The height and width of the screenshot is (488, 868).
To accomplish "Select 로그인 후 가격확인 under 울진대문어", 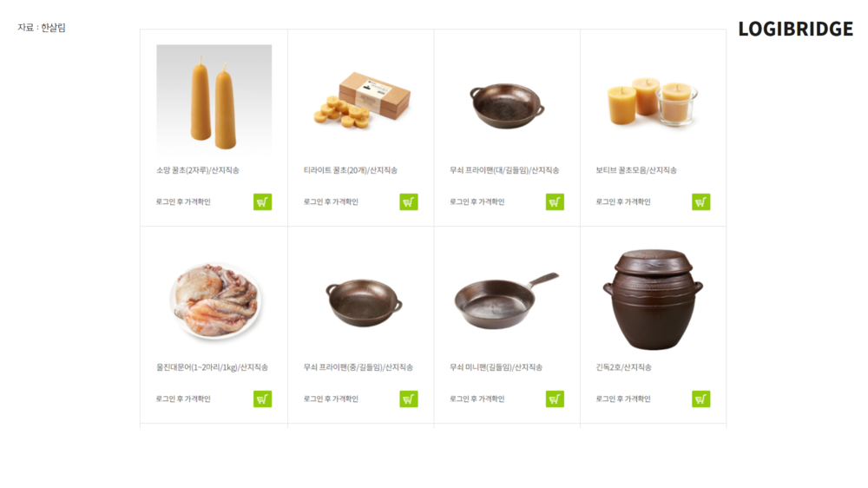I will pyautogui.click(x=183, y=399).
